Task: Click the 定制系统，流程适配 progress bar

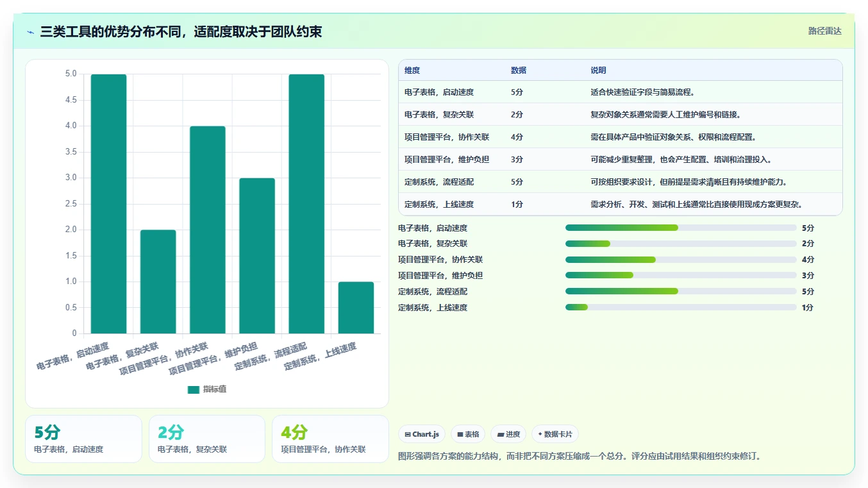Action: pyautogui.click(x=681, y=291)
